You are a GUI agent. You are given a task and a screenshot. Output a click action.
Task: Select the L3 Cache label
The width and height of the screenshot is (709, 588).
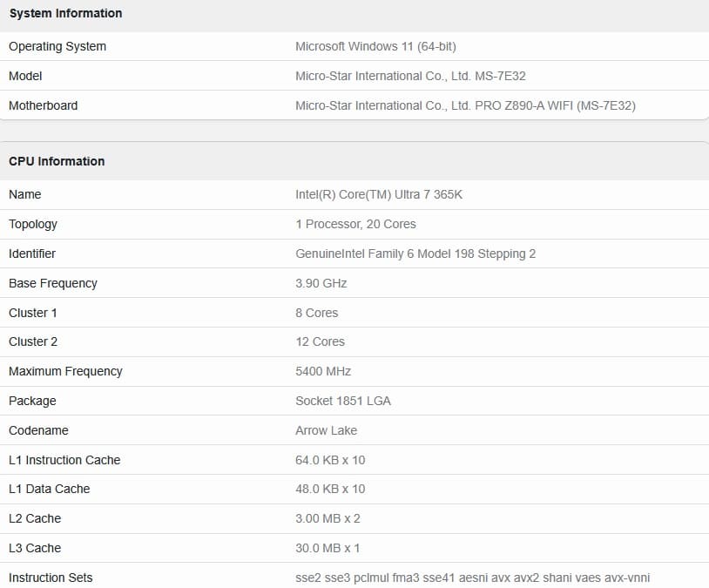[x=35, y=548]
